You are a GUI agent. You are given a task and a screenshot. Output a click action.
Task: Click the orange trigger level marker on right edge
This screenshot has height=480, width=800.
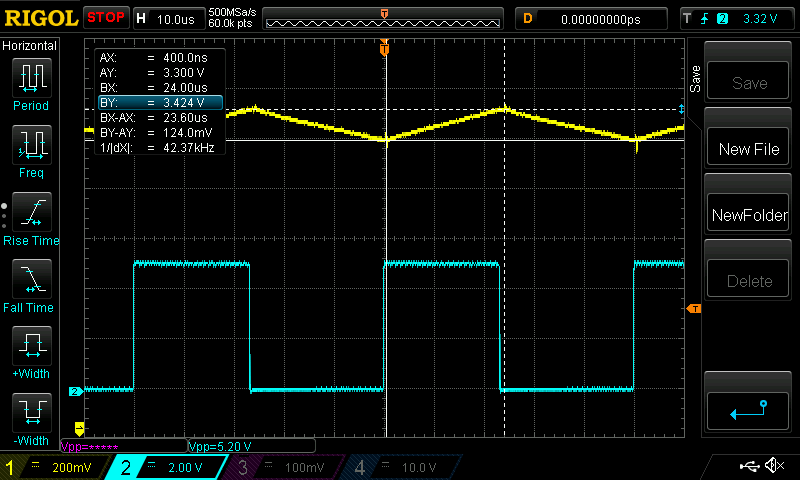(x=693, y=308)
